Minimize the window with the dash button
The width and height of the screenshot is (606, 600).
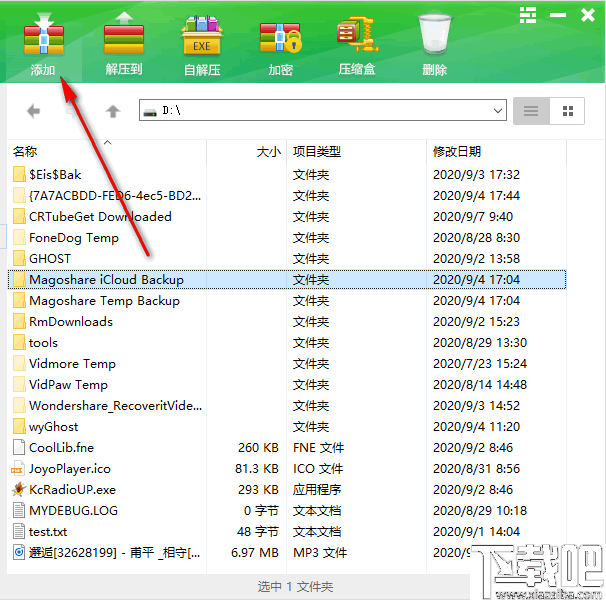coord(558,15)
